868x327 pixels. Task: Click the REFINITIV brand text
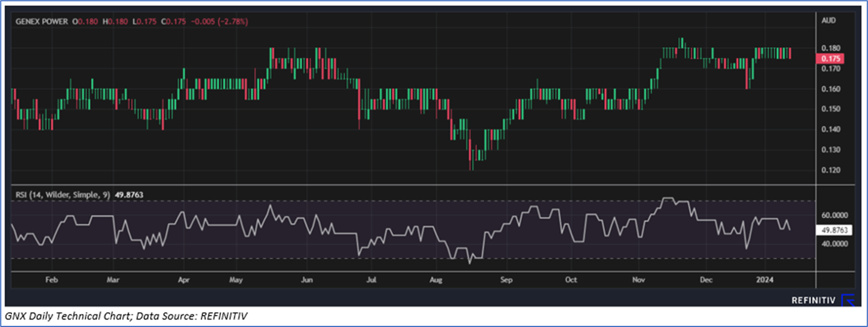(814, 299)
